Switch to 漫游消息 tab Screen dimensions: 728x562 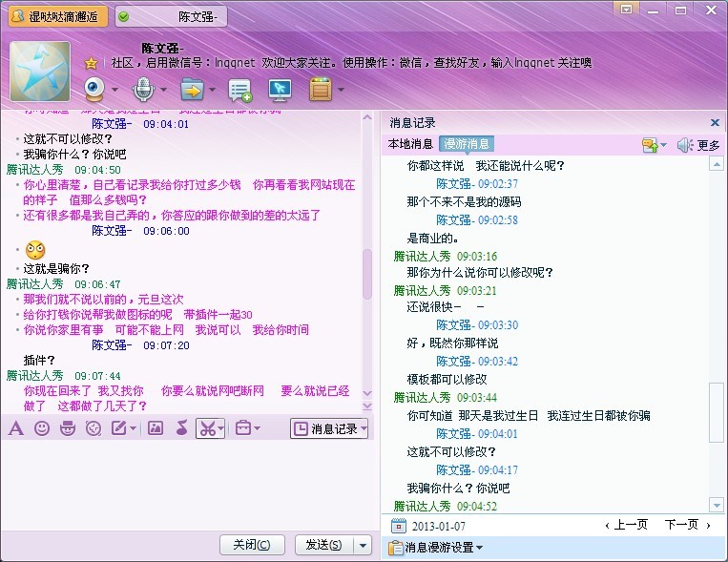(x=467, y=144)
